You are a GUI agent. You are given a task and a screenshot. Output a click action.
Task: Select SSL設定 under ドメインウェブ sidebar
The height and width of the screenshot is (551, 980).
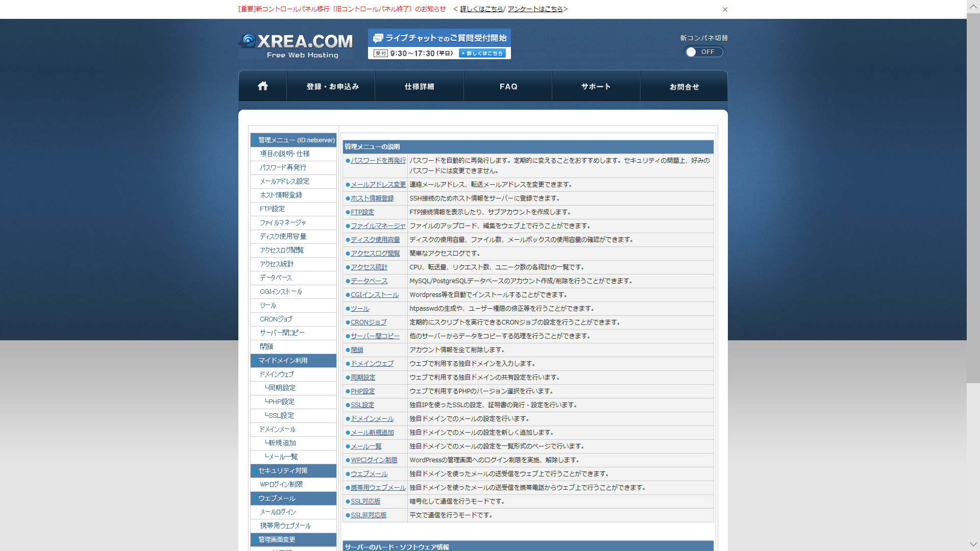click(281, 415)
